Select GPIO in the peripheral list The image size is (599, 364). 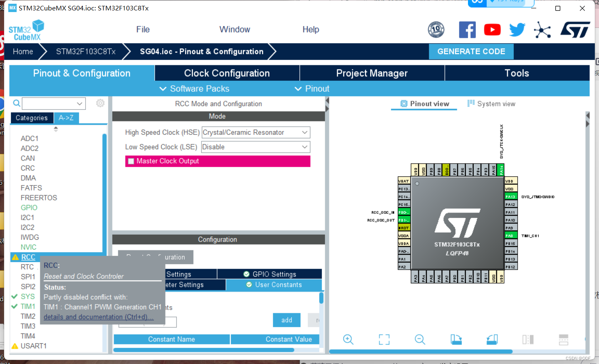point(29,208)
